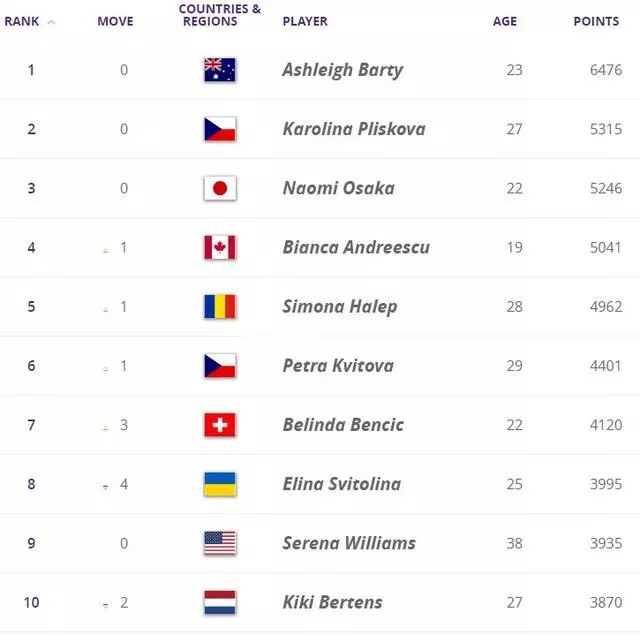Sort the table by AGE header
This screenshot has width=640, height=635.
click(x=505, y=21)
